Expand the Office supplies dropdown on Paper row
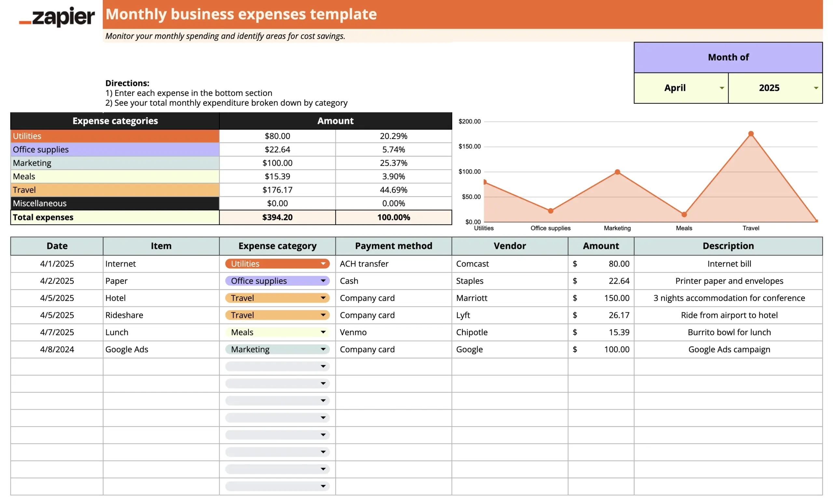 tap(324, 280)
